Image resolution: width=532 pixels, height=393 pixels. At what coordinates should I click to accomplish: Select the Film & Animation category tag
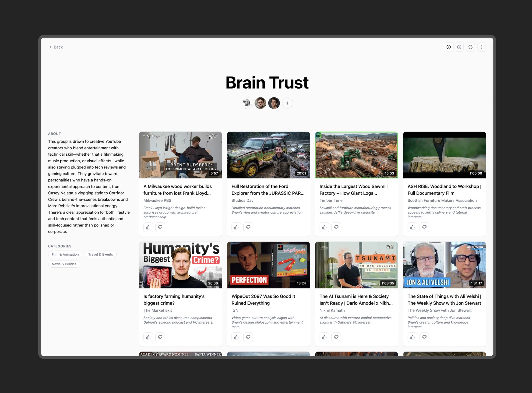65,254
